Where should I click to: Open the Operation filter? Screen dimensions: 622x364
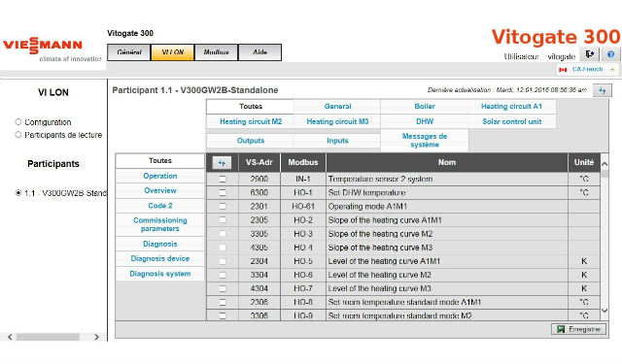(159, 176)
